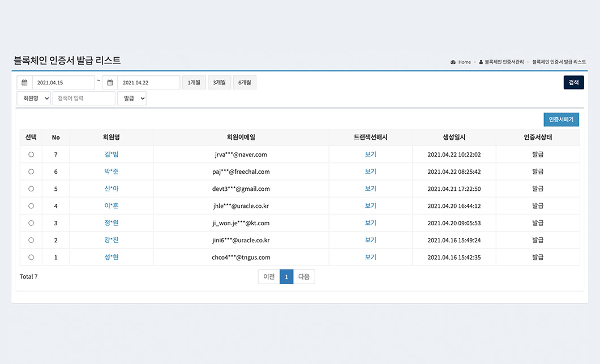Image resolution: width=600 pixels, height=364 pixels.
Task: Open the 회원명 search type dropdown
Action: 33,99
